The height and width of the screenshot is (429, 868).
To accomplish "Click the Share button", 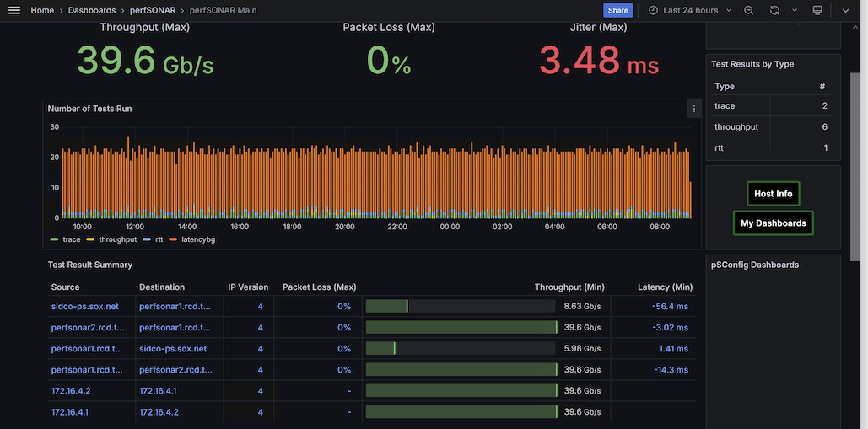I will (x=617, y=10).
